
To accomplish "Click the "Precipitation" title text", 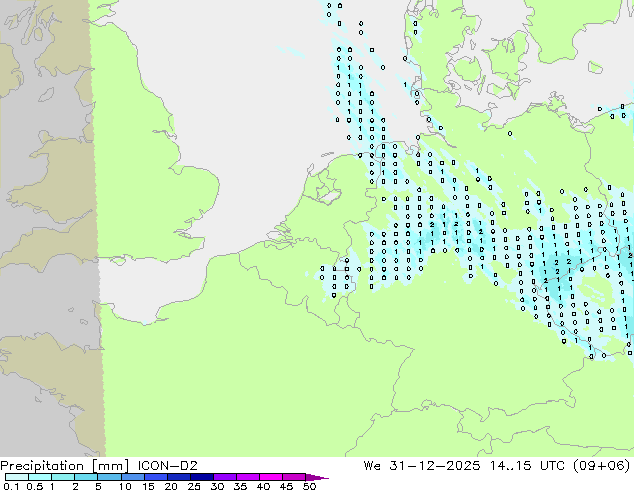I will (42, 466).
